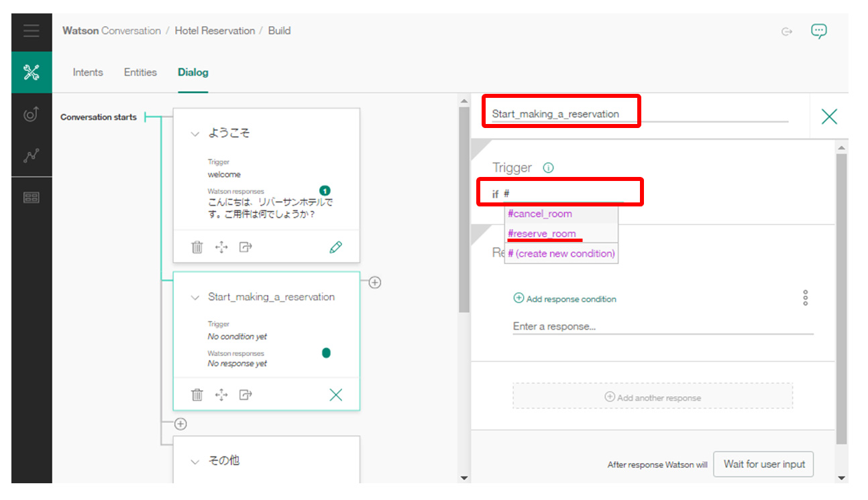Viewport: 868px width, 500px height.
Task: Select # (create new condition) option
Action: [561, 253]
